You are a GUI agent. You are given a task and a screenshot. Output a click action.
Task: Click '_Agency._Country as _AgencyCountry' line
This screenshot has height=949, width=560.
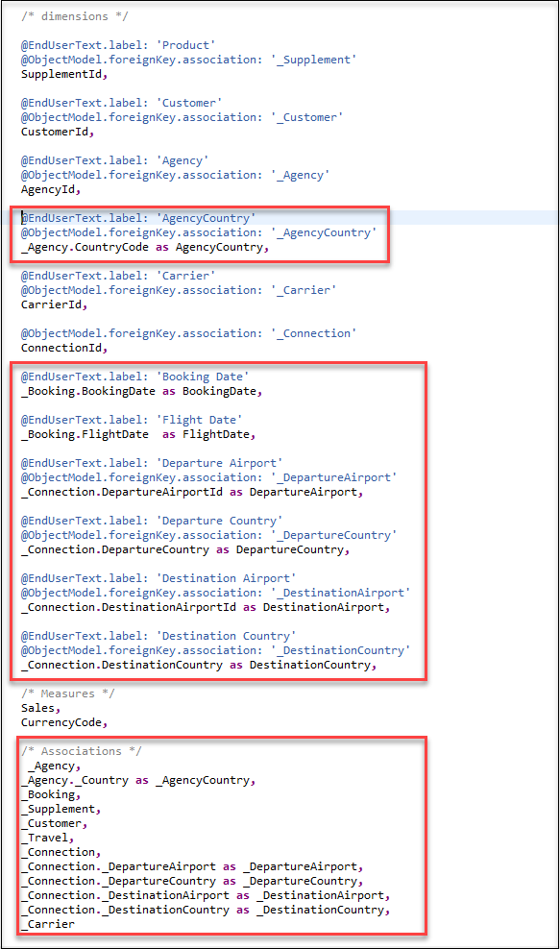point(138,780)
